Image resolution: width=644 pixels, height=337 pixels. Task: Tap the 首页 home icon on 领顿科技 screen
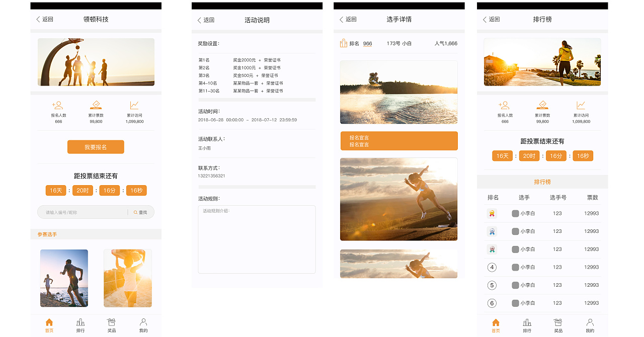49,322
